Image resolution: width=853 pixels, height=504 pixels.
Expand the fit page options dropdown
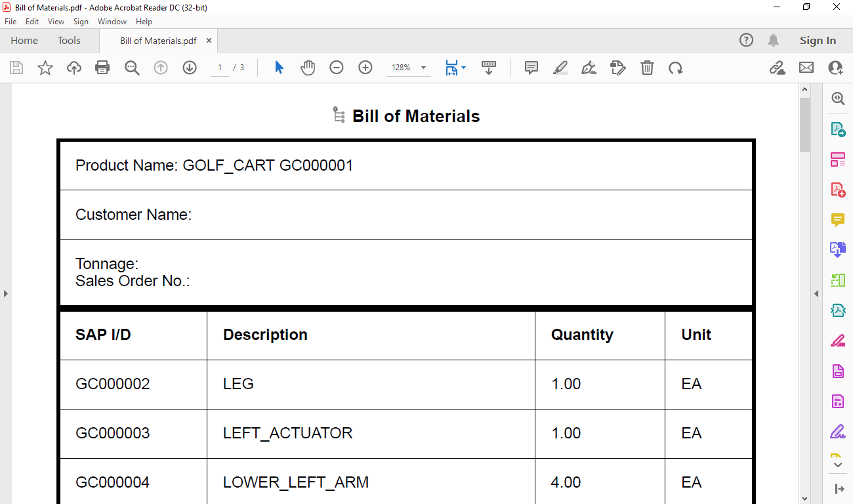[x=464, y=68]
